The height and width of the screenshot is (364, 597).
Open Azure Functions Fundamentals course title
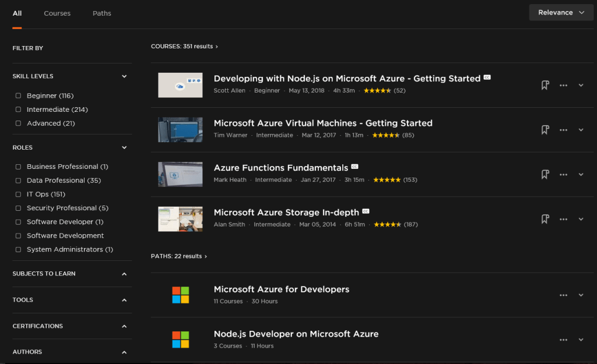click(280, 168)
